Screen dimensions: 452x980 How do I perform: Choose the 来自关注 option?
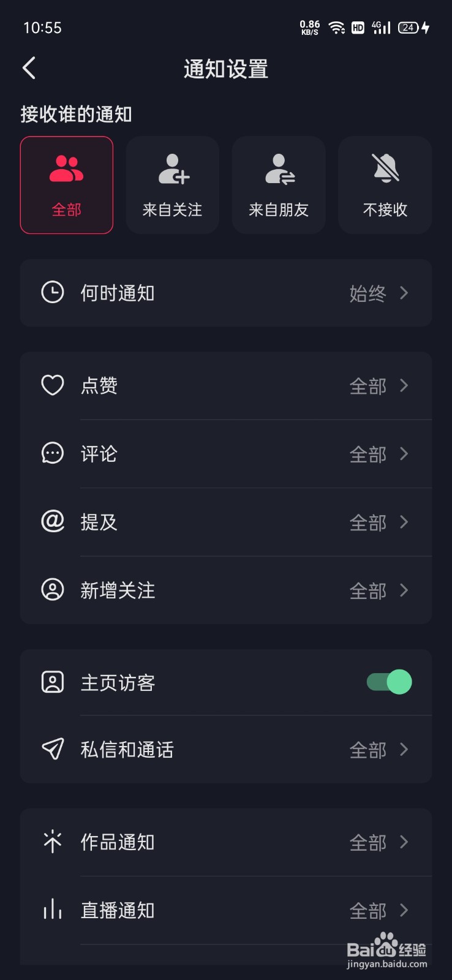(173, 185)
